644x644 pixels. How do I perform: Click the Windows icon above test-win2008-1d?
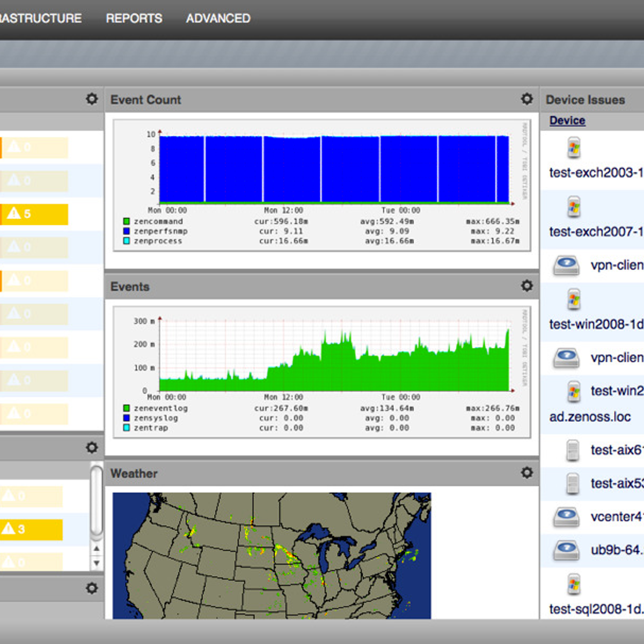574,299
